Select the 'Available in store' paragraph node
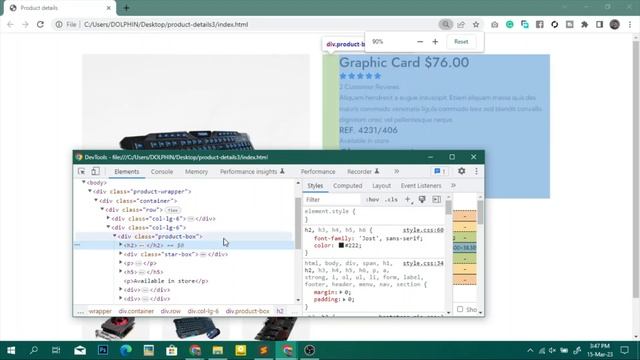 coord(166,281)
